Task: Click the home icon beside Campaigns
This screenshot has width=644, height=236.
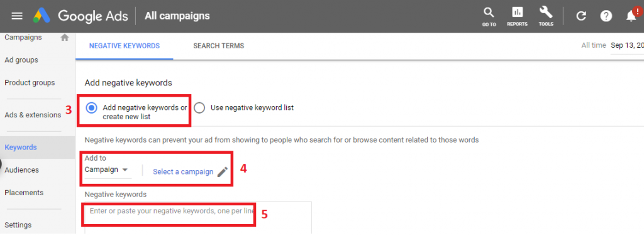Action: click(x=65, y=37)
